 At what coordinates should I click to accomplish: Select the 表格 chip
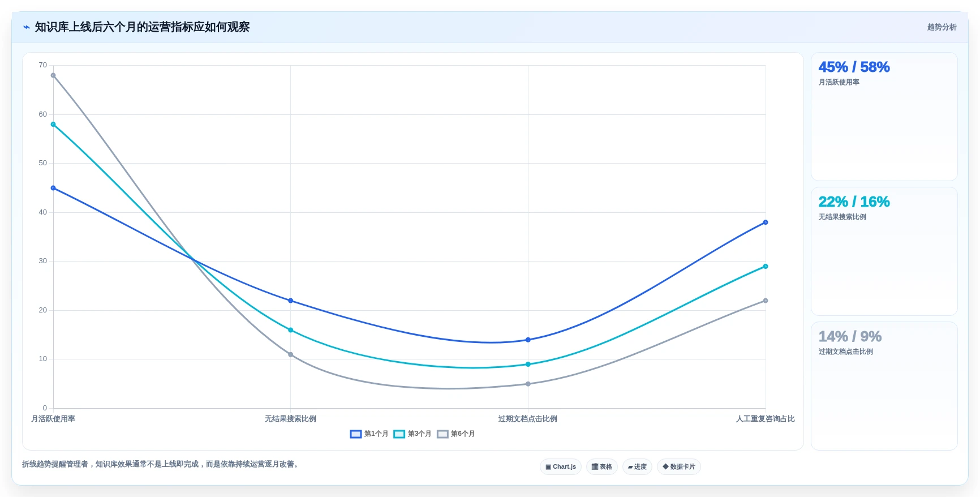tap(602, 467)
